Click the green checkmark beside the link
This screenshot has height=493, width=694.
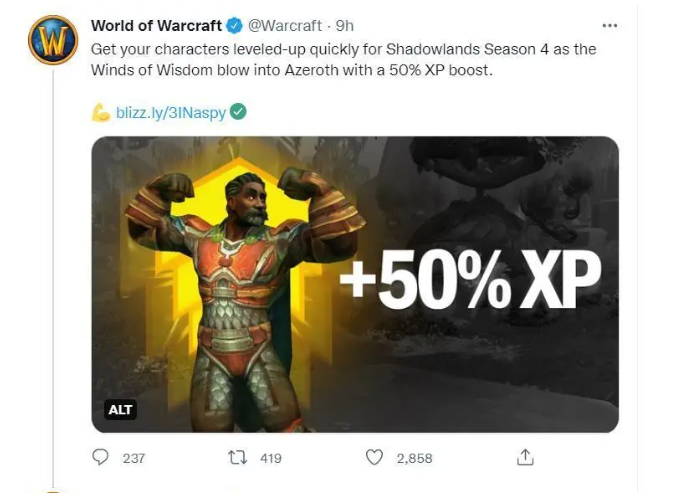239,112
